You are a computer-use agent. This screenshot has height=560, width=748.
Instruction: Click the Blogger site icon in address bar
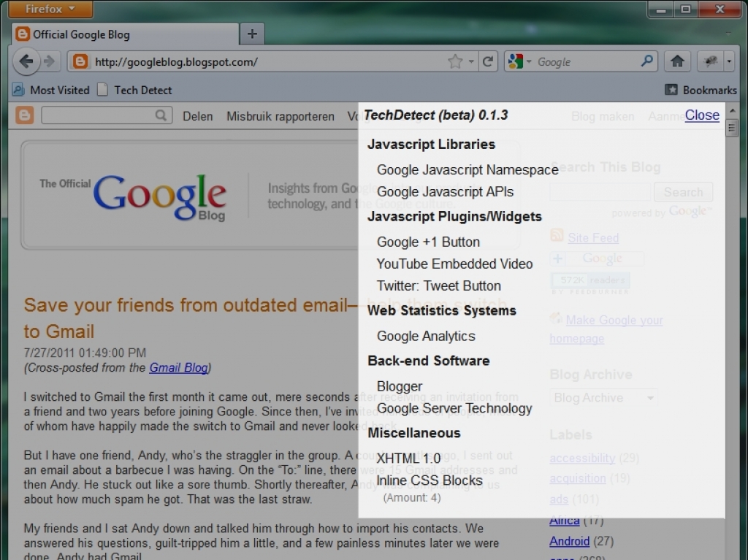[80, 62]
